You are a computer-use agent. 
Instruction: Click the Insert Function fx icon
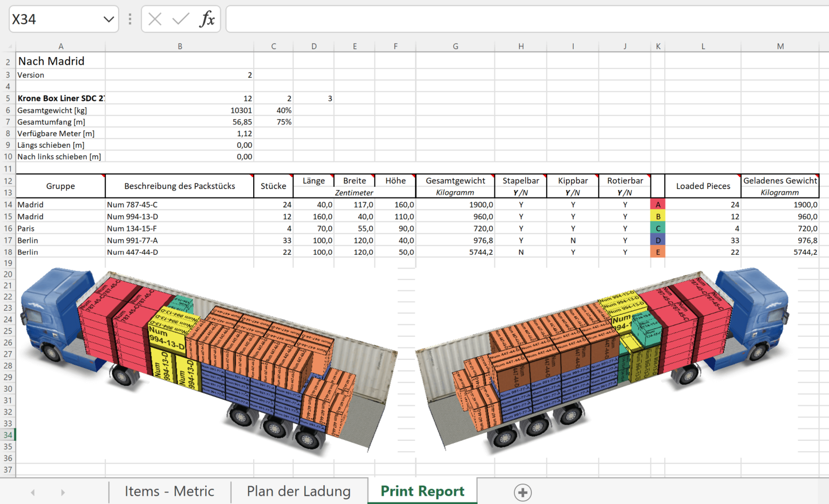point(207,19)
